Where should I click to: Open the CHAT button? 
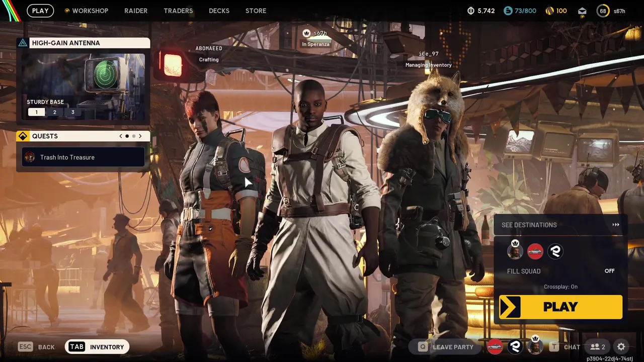[x=565, y=347]
